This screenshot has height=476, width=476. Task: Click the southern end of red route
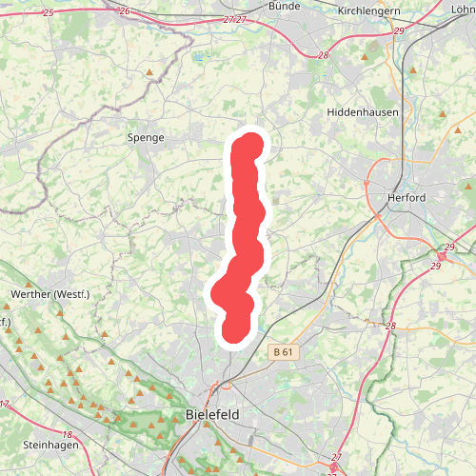click(x=234, y=331)
